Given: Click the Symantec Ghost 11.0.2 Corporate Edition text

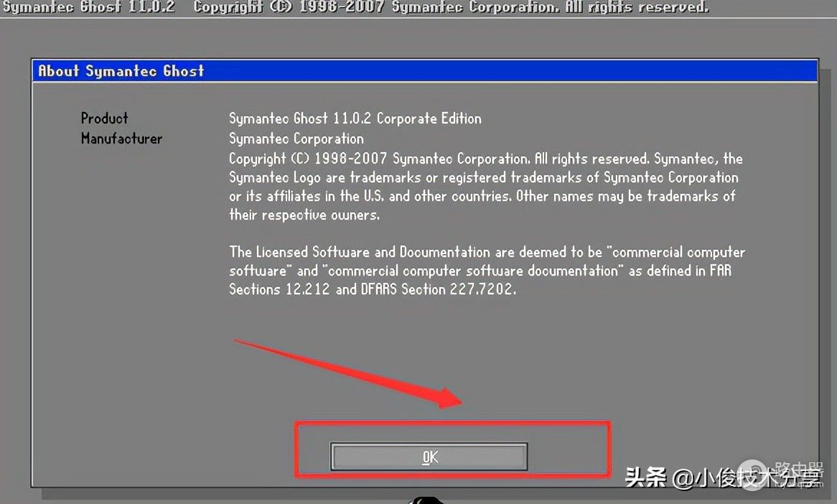Looking at the screenshot, I should (355, 118).
